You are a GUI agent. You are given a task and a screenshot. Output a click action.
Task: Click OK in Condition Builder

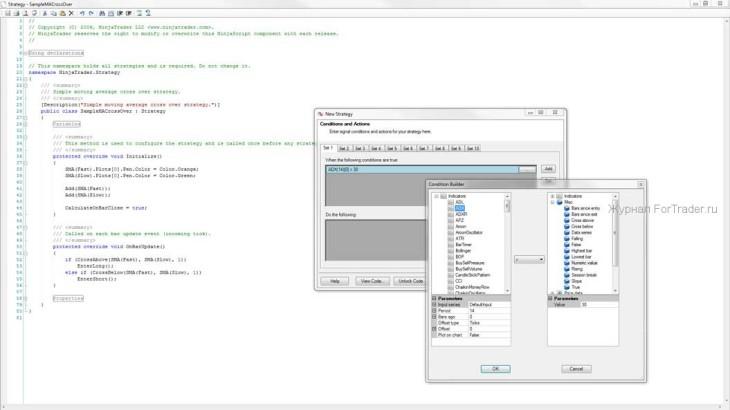495,369
